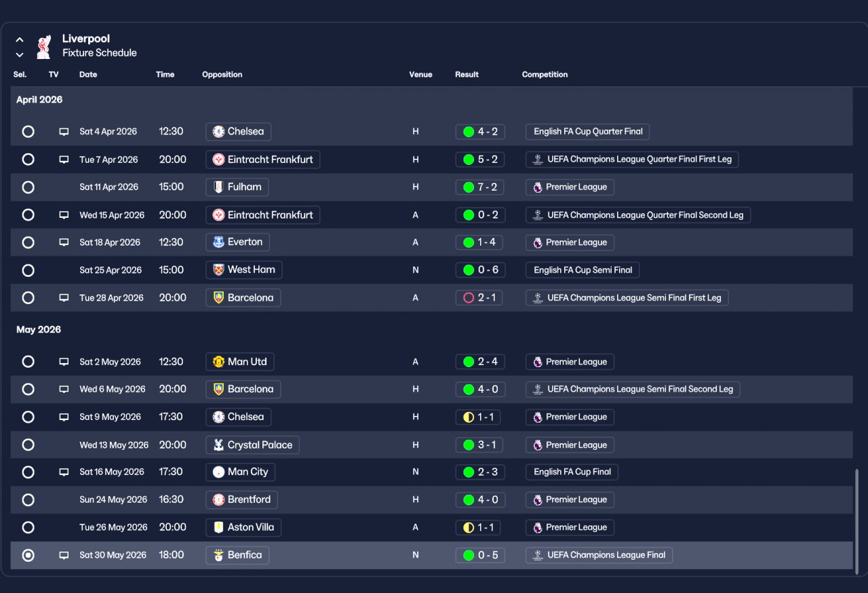Open Benfica team button
Screen dimensions: 868x593
(237, 555)
